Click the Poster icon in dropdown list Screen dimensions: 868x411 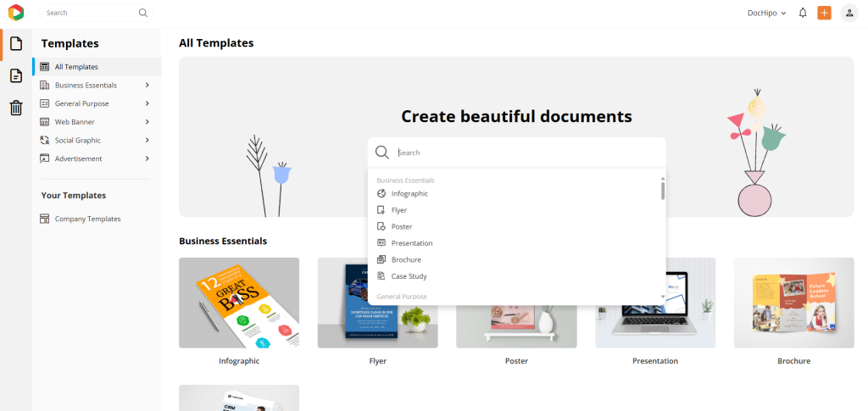381,227
